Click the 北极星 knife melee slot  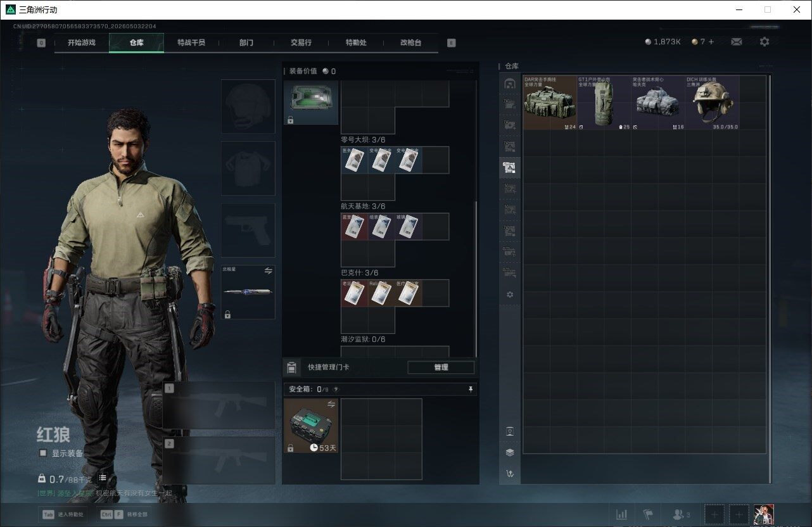248,292
